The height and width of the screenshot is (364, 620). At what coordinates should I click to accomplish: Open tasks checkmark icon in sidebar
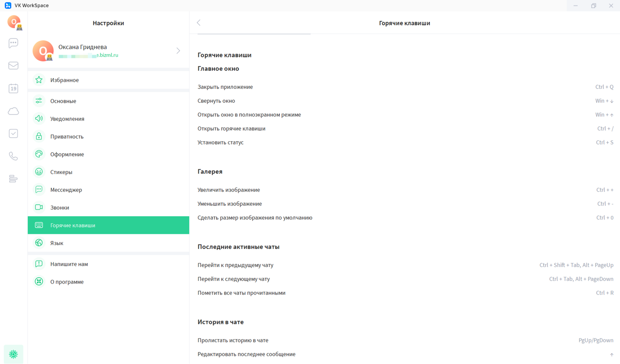(x=13, y=134)
